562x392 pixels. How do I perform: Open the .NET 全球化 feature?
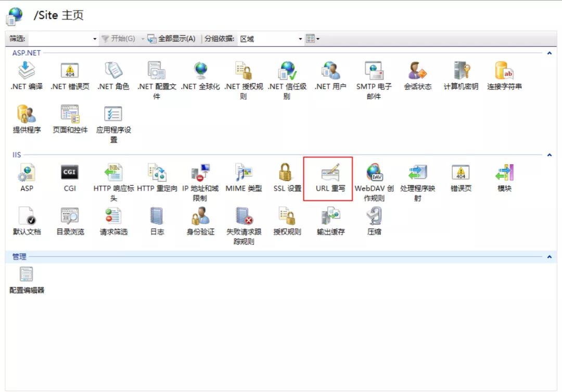pyautogui.click(x=200, y=75)
